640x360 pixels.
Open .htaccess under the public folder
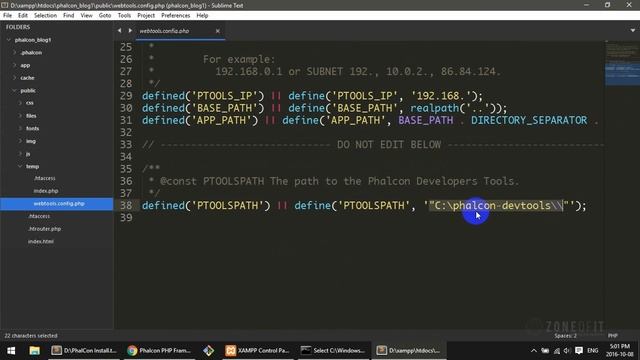[x=39, y=216]
